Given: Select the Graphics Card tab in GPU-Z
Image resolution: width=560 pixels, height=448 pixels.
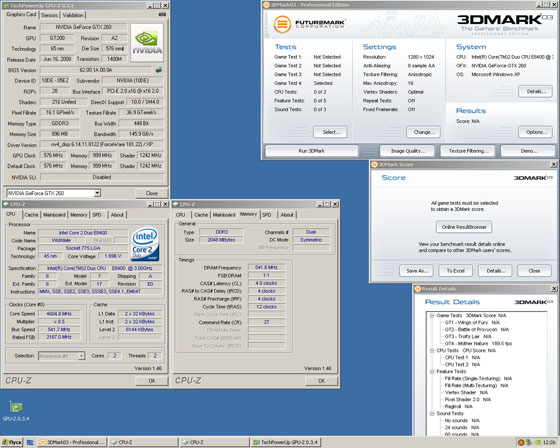Looking at the screenshot, I should [21, 14].
